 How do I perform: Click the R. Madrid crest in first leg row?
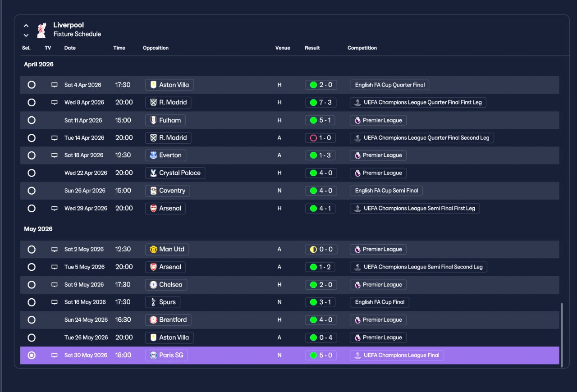click(153, 102)
